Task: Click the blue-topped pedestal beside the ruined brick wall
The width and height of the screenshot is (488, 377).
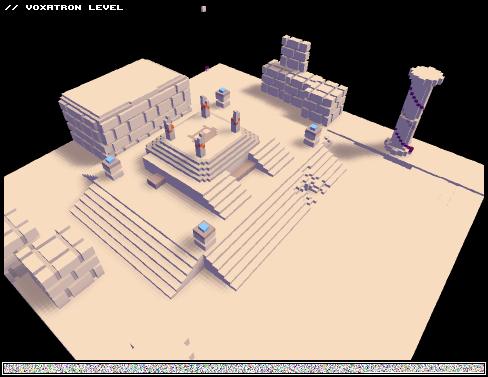Action: (313, 135)
